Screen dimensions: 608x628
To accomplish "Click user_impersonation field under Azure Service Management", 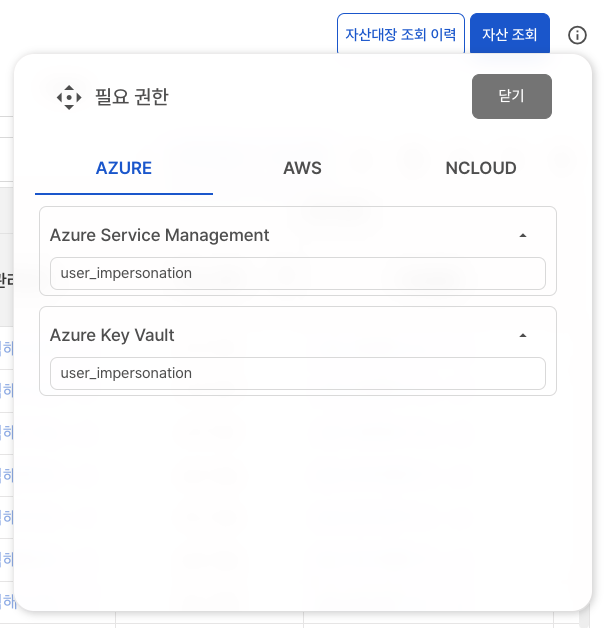I will coord(297,273).
